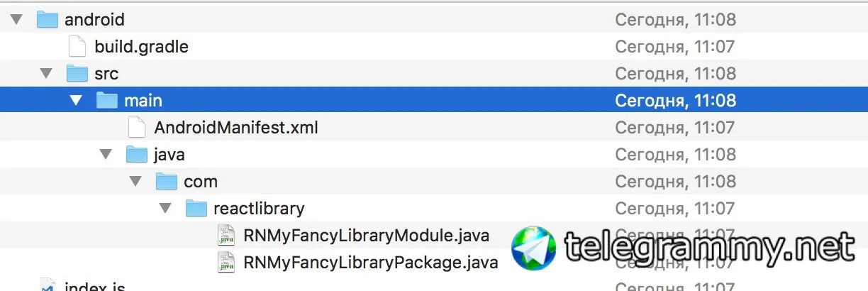
Task: Click the RNMyFancyLibraryPackage.java file icon
Action: (x=226, y=263)
